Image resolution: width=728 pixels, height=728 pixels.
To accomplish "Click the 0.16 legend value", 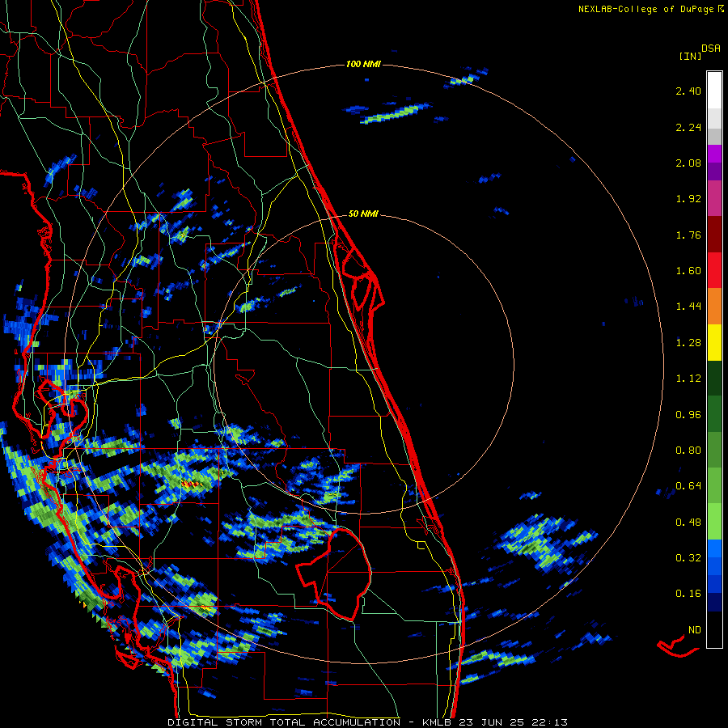I will [x=688, y=594].
